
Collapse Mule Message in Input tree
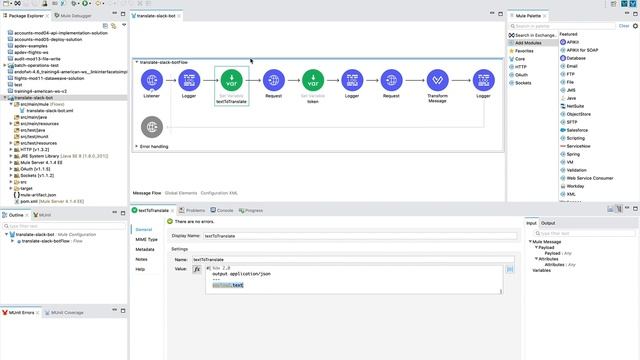pos(530,242)
